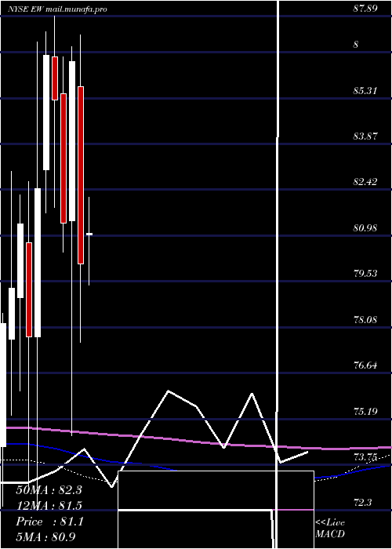The image size is (392, 549).
Task: Select the 80.98 price axis label
Action: 365,228
